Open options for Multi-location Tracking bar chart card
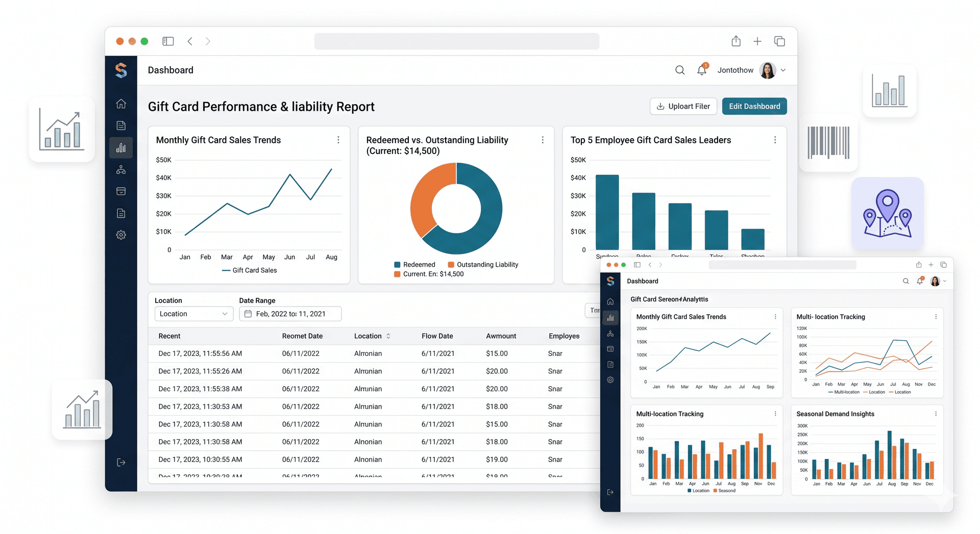Screen dimensions: 980x534 click(775, 414)
